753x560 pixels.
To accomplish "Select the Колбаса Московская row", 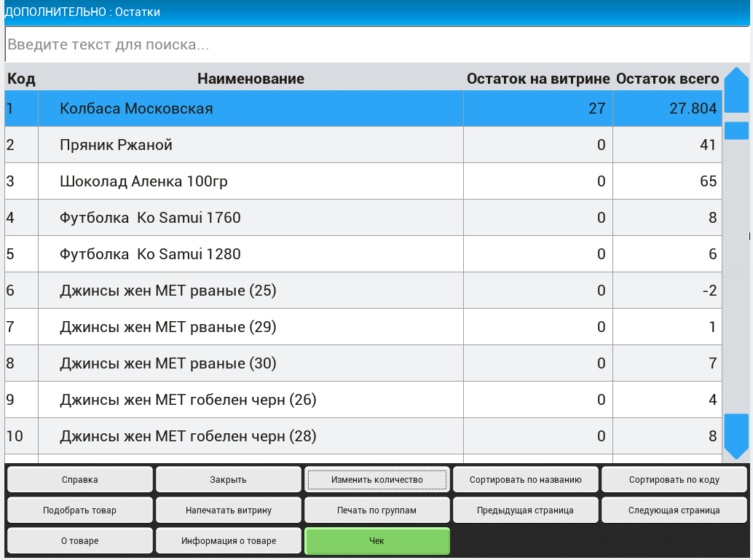I will coord(363,109).
